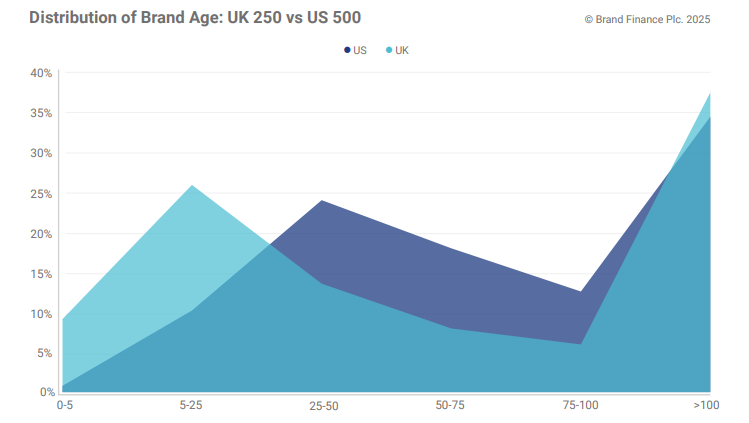Click the US area peak at 25-50
This screenshot has width=749, height=423.
(322, 202)
